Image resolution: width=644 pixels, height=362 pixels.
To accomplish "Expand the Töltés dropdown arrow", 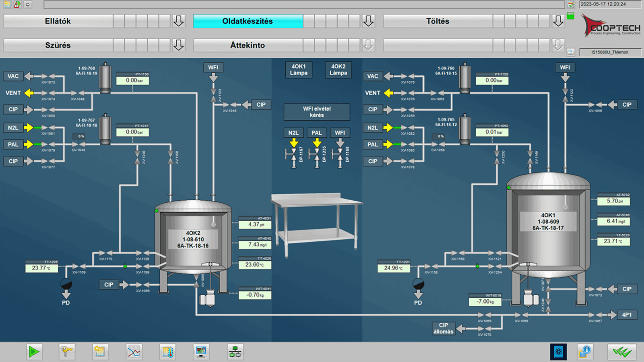I will pos(558,21).
